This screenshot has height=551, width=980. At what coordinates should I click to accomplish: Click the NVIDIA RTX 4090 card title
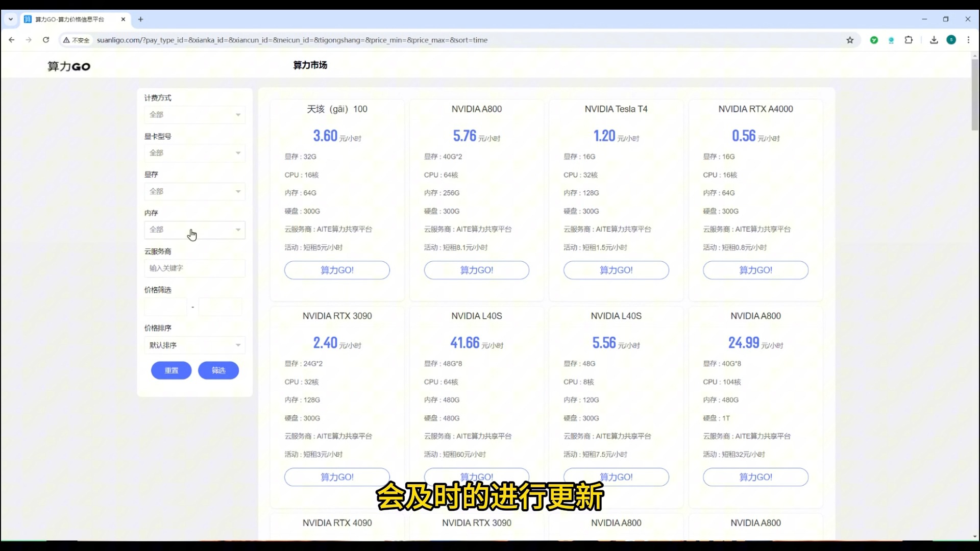(x=337, y=523)
